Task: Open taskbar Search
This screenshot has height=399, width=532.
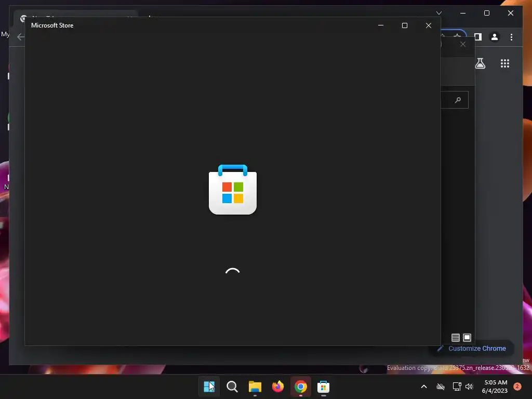Action: [232, 387]
